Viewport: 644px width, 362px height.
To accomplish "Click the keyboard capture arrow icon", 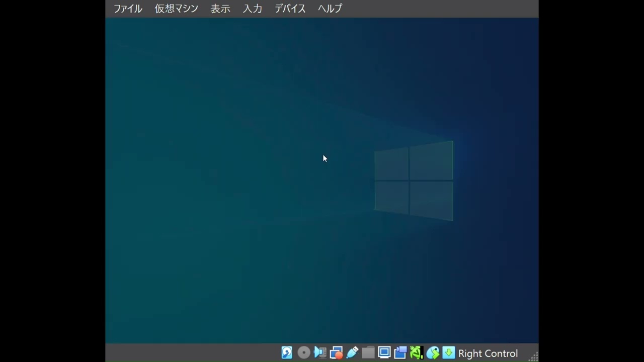I will (x=449, y=353).
